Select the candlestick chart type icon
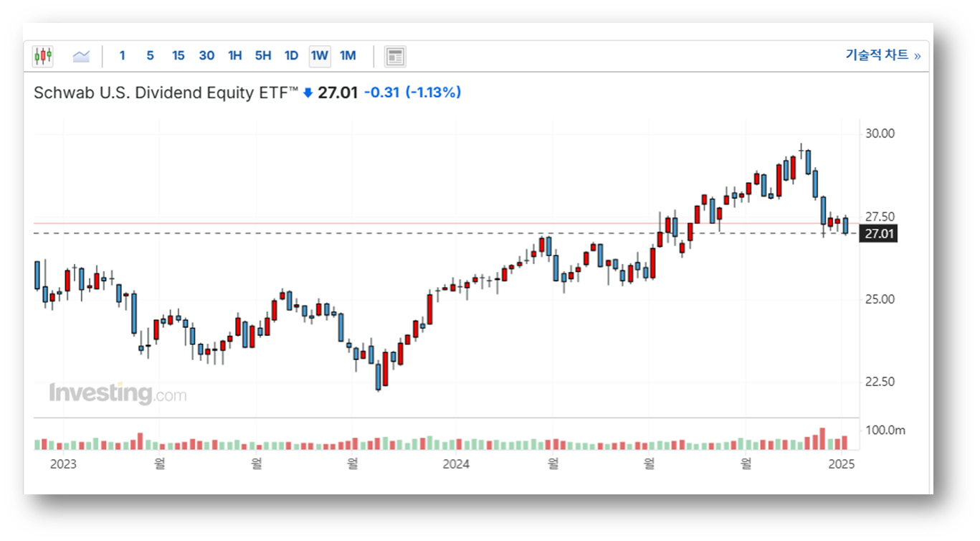The width and height of the screenshot is (980, 541). (43, 56)
